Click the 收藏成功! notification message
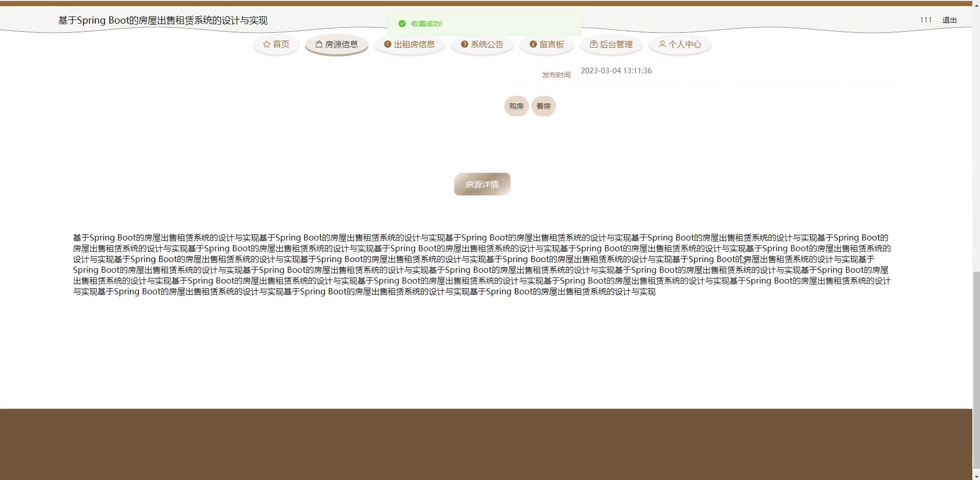This screenshot has height=480, width=980. pyautogui.click(x=426, y=24)
